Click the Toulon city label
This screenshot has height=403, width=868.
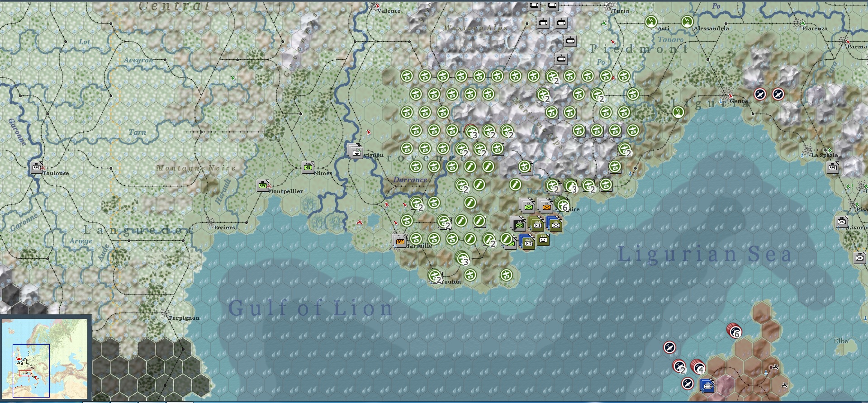[x=451, y=282]
